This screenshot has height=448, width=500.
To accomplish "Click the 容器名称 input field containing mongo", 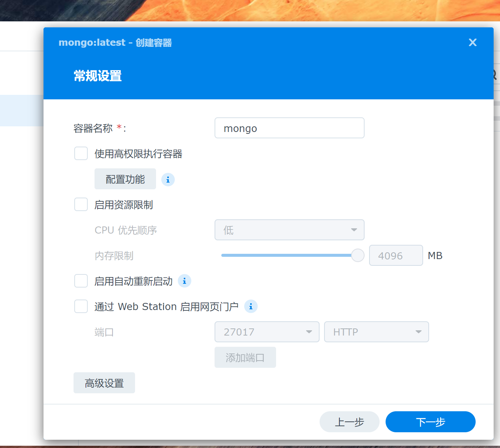I will coord(290,128).
